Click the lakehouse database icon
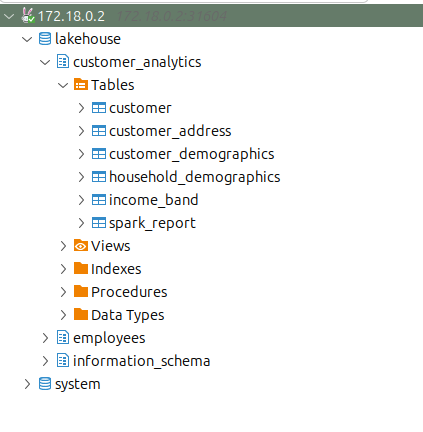 (45, 39)
